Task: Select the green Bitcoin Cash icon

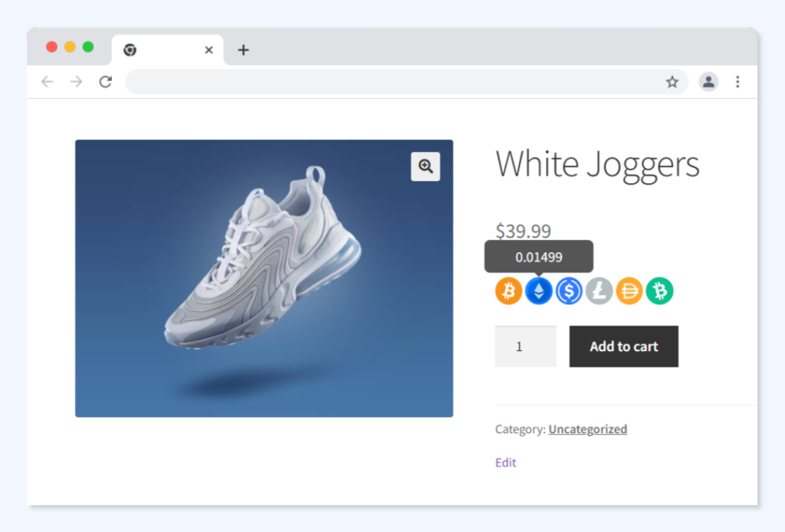Action: 659,291
